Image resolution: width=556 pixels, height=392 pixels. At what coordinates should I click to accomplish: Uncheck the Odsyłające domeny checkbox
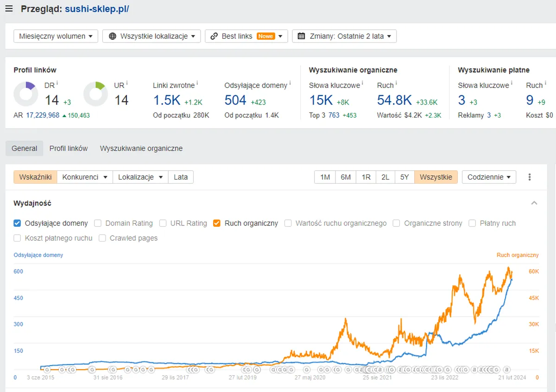coord(17,223)
